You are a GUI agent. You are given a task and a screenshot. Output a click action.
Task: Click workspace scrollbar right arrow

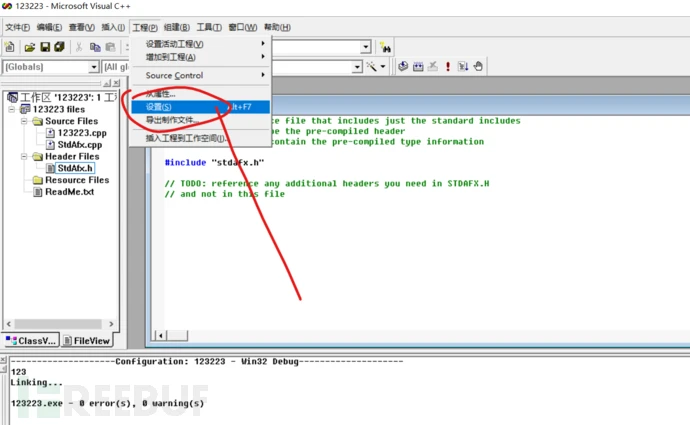click(111, 324)
